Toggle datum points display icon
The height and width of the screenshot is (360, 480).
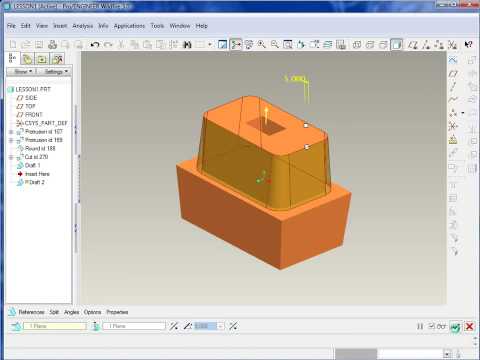coord(439,44)
